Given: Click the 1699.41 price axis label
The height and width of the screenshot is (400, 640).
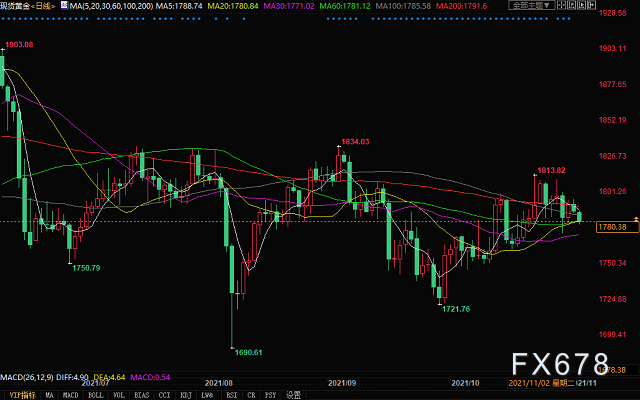Looking at the screenshot, I should tap(612, 334).
